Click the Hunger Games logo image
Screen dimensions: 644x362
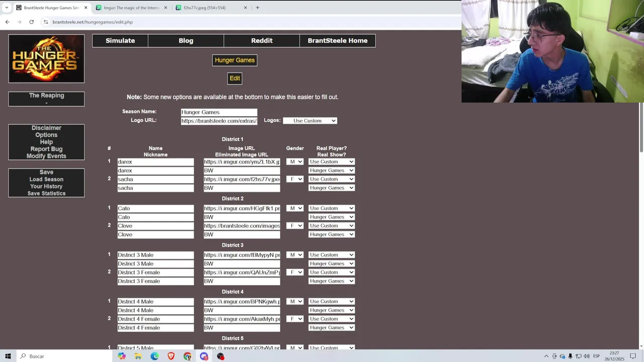(x=46, y=58)
